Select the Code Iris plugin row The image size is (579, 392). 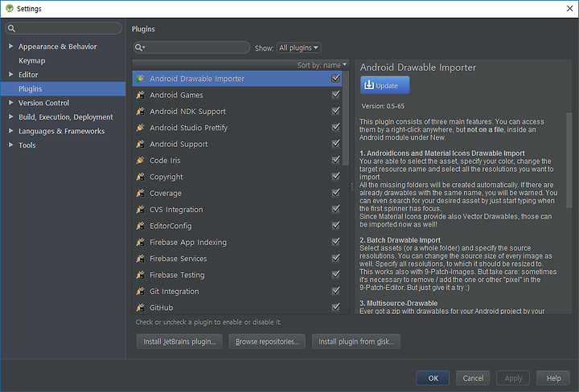(237, 160)
